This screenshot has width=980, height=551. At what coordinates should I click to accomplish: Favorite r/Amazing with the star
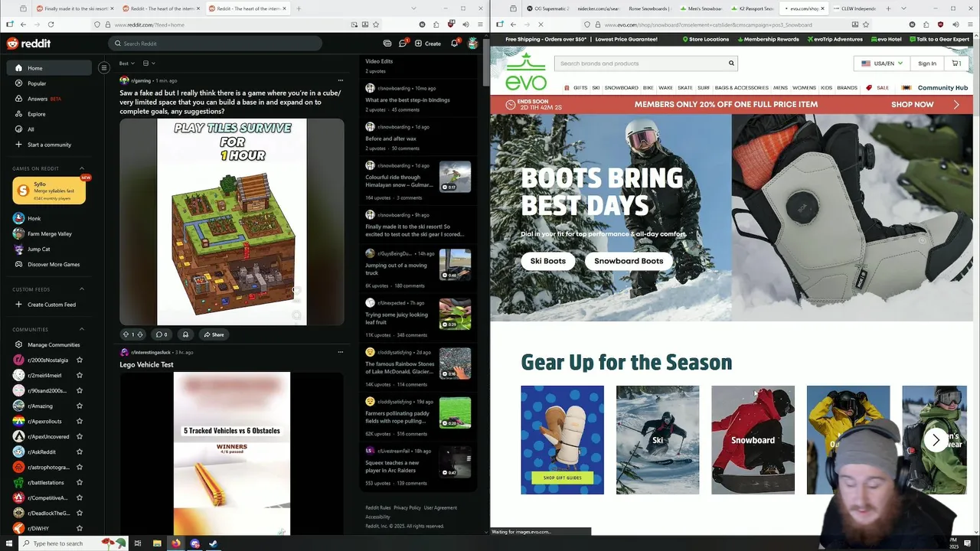[80, 406]
